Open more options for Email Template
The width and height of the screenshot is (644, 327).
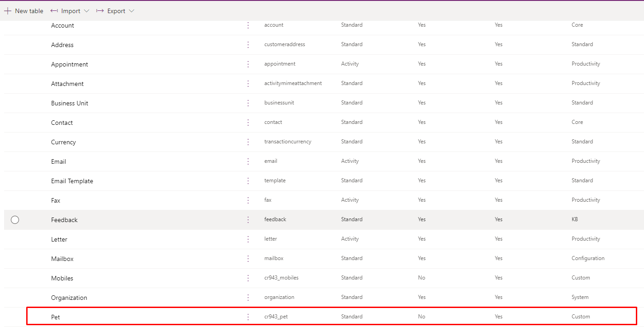tap(248, 181)
